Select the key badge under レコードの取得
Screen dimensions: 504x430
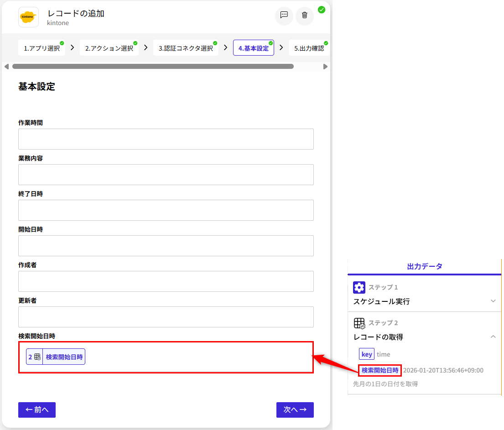[x=367, y=354]
